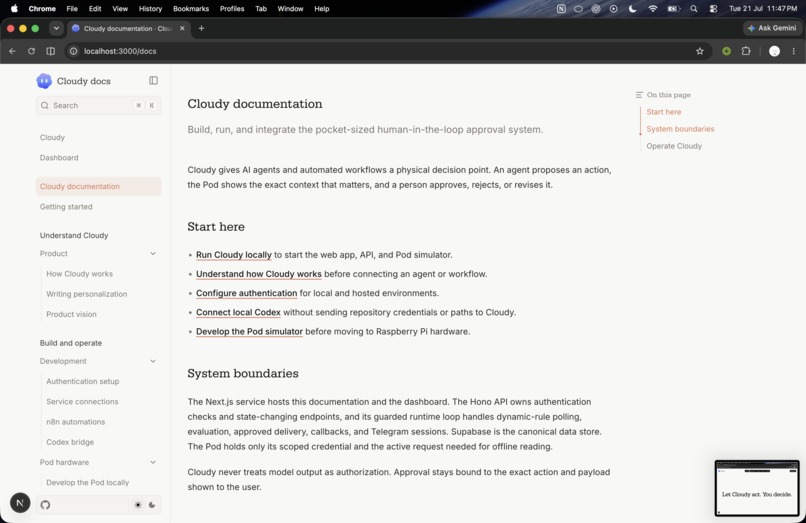Open Notion icon in menu bar
Screen dimensions: 806x523
[561, 8]
